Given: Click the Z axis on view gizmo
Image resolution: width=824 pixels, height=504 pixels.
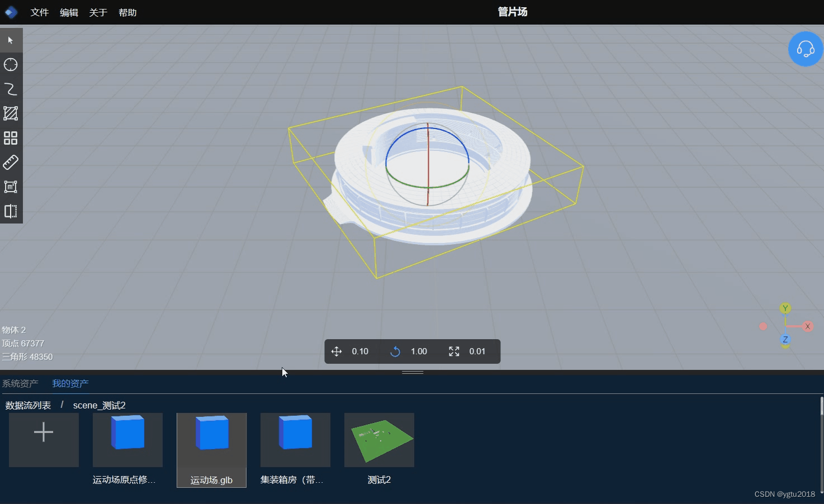Looking at the screenshot, I should (x=785, y=340).
